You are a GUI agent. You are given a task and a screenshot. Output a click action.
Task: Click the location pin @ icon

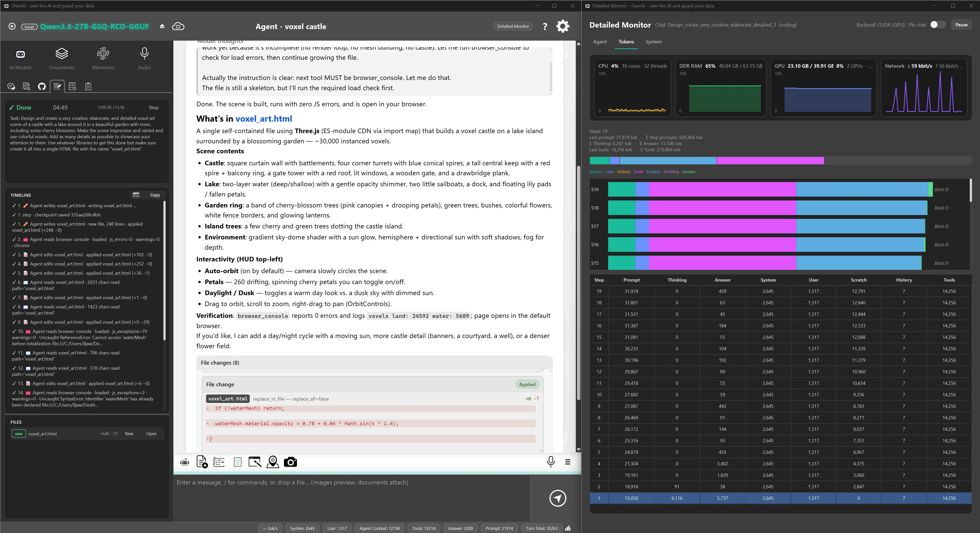point(273,462)
